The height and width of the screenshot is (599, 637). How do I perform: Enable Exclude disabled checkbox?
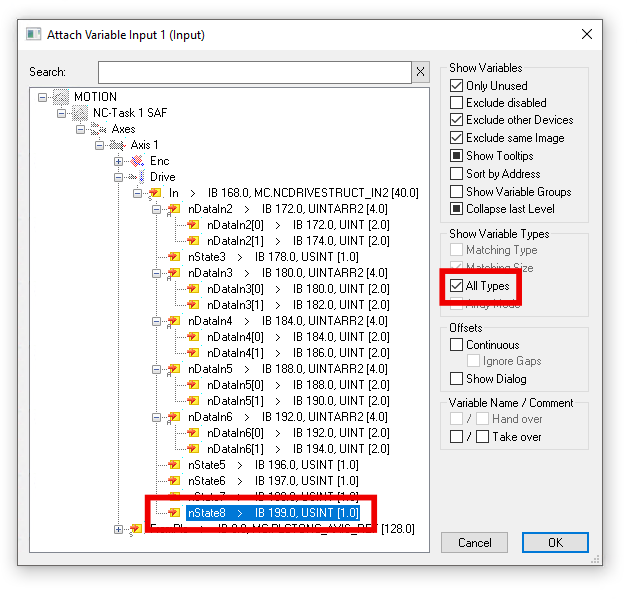(x=456, y=103)
